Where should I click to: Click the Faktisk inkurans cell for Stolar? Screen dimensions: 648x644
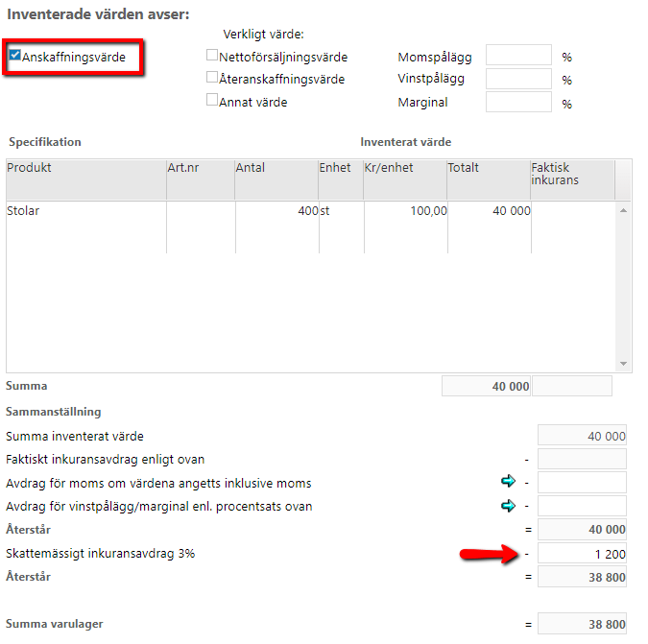coord(573,227)
